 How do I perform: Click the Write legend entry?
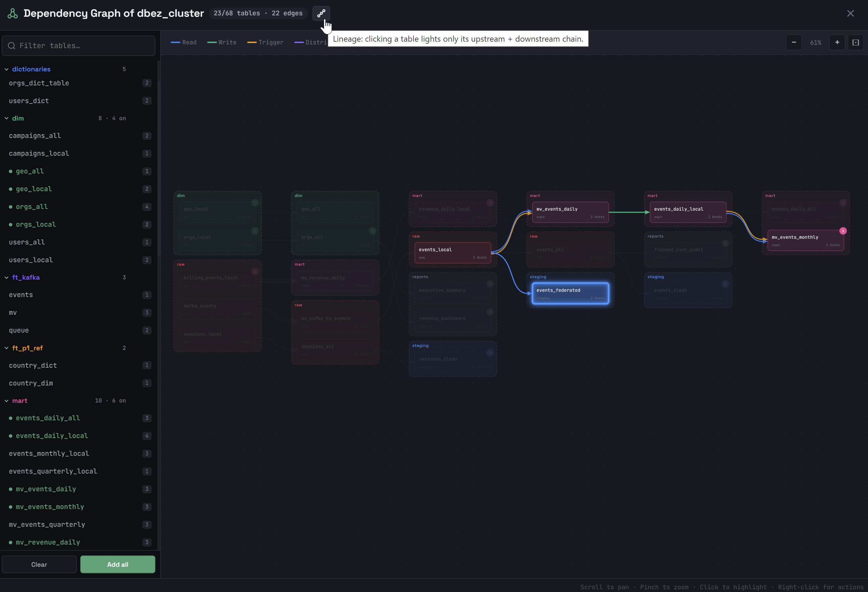click(x=222, y=43)
